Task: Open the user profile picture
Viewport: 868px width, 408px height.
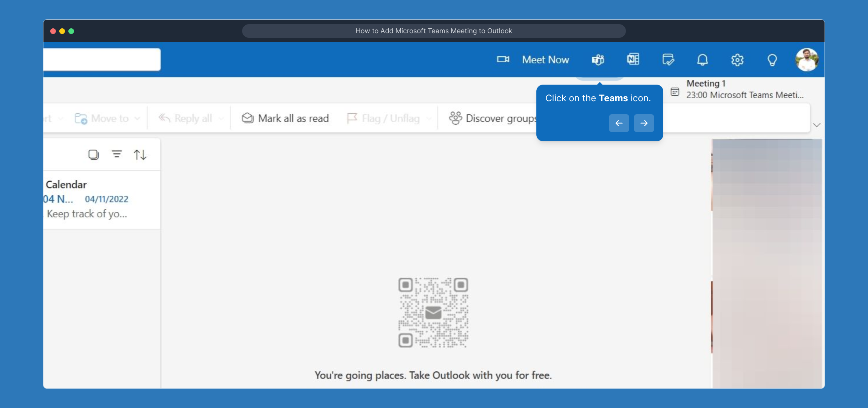Action: [807, 60]
